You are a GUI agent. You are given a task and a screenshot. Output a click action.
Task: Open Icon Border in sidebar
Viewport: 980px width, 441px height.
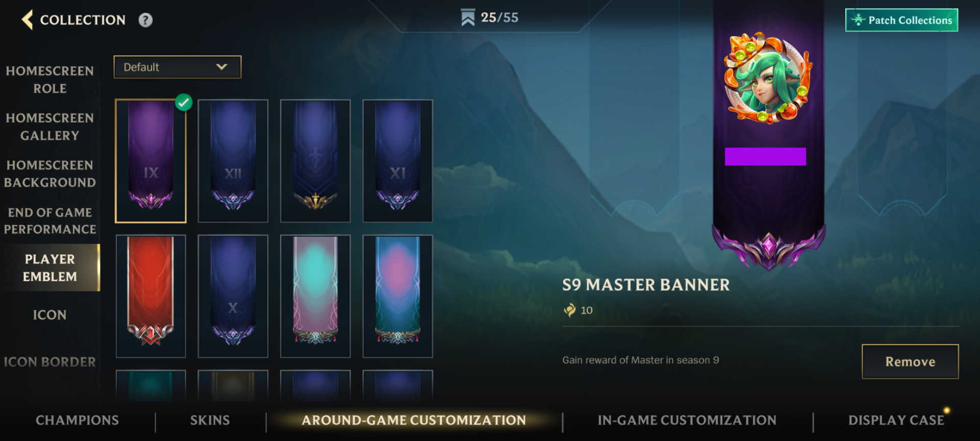coord(50,362)
